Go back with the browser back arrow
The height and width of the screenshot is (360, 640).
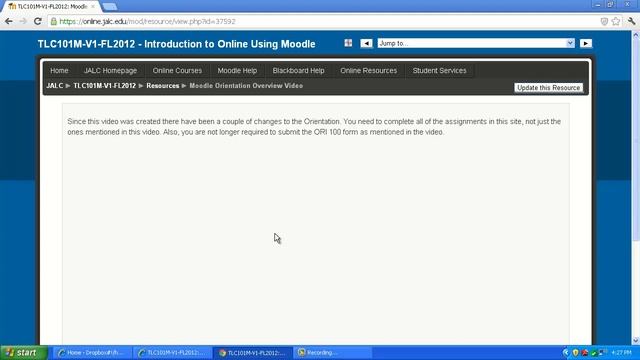9,21
